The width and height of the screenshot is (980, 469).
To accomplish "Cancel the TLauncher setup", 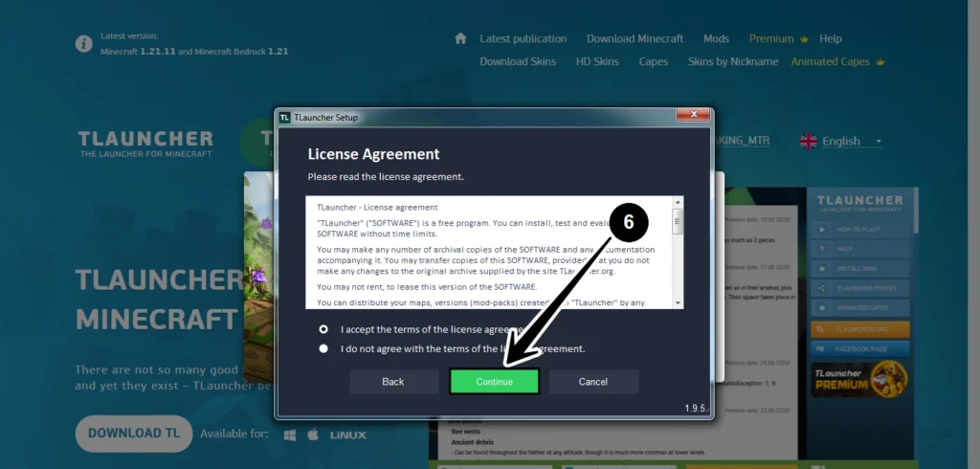I will coord(593,382).
